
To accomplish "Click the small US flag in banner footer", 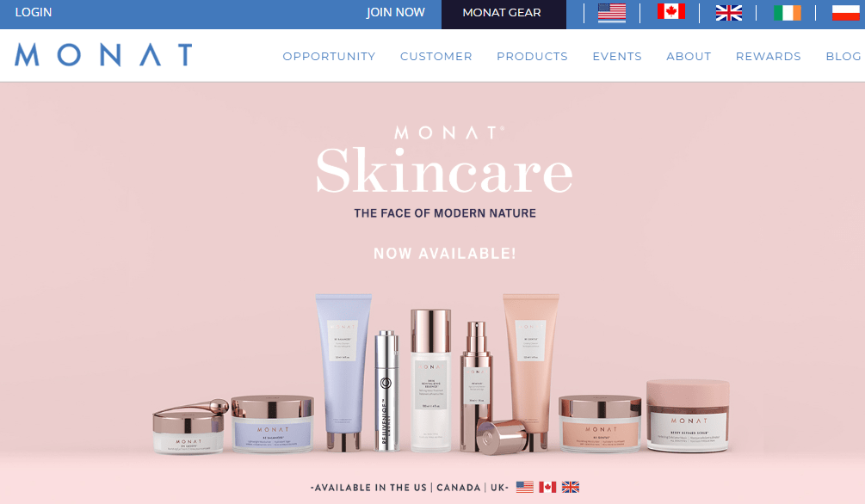I will click(x=525, y=487).
